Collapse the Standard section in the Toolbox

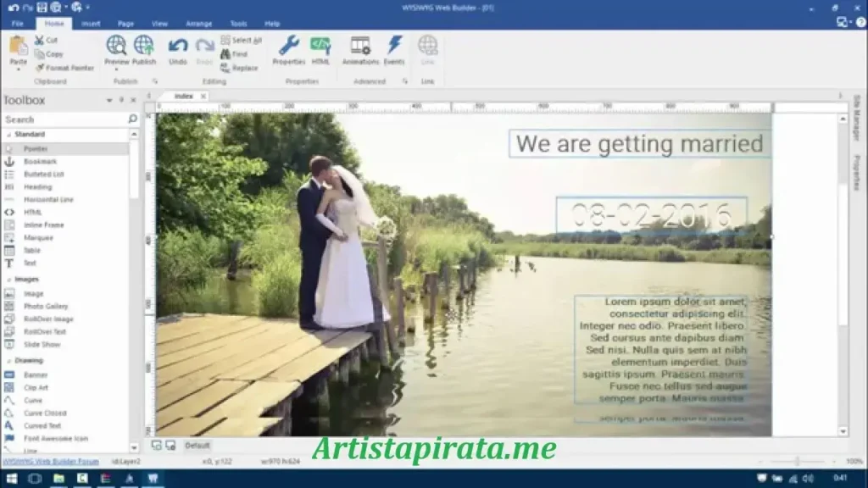click(9, 134)
